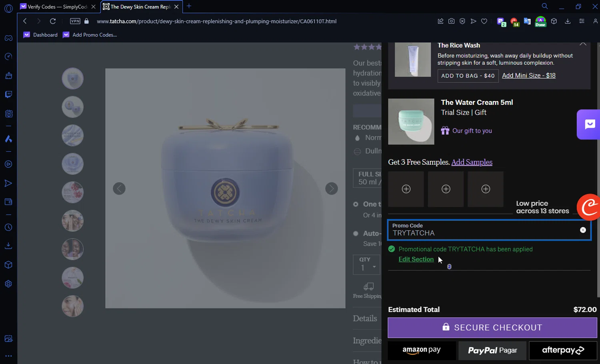Screen dimensions: 600x364
Task: Open the Aria AI sidebar icon
Action: pyautogui.click(x=8, y=139)
